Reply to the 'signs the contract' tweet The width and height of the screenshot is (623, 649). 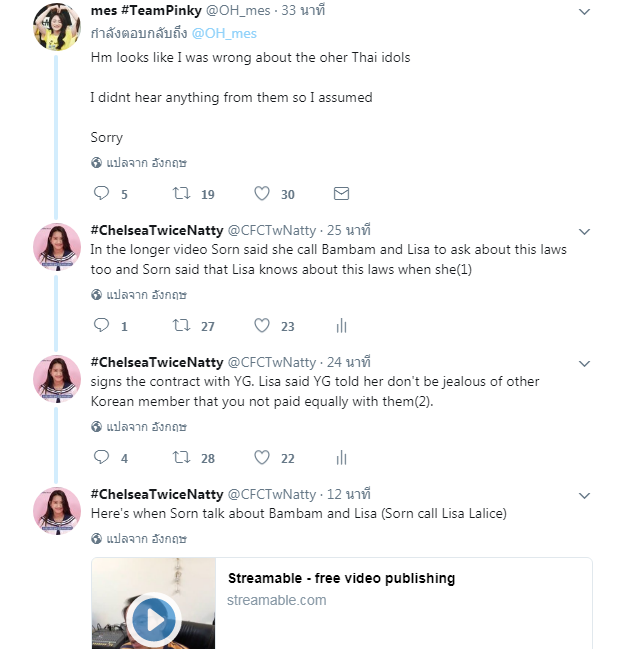coord(101,457)
